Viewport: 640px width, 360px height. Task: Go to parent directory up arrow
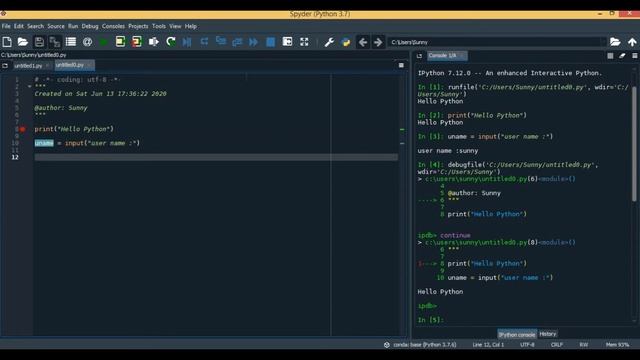632,42
